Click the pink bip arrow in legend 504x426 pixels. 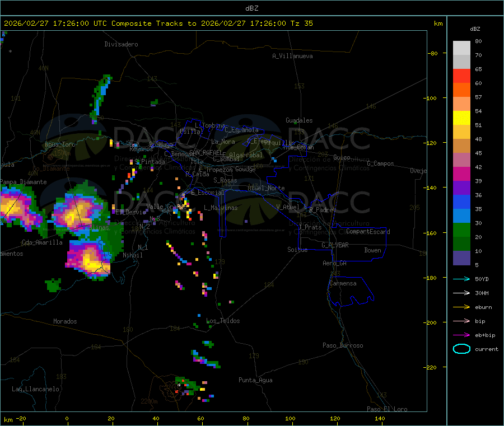point(461,321)
